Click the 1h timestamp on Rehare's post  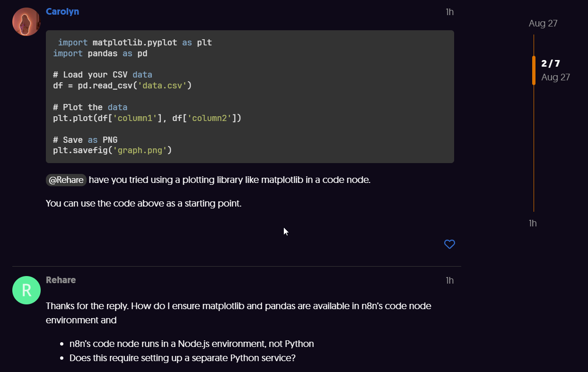[x=449, y=280]
